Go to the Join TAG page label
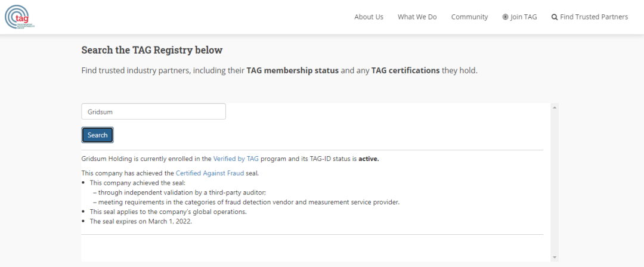 coord(524,17)
